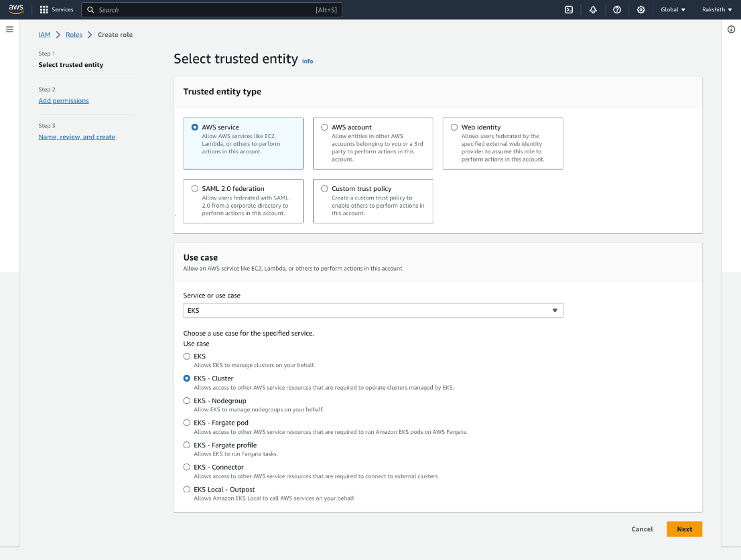Screen dimensions: 741x560
Task: Click the Cancel button
Action: (x=642, y=529)
